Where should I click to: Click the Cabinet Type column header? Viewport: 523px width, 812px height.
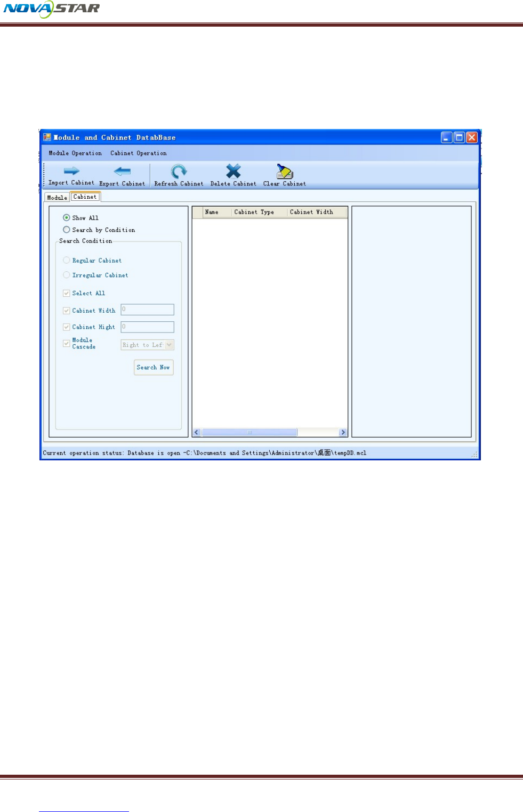point(260,212)
